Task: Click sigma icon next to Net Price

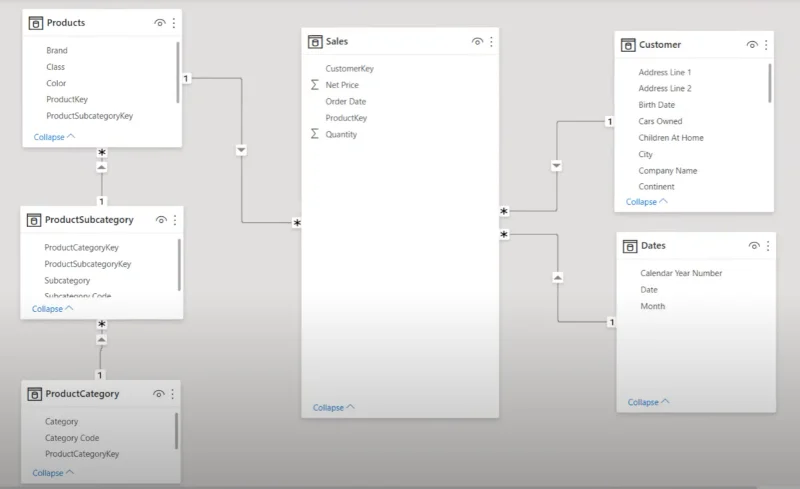Action: click(x=315, y=85)
